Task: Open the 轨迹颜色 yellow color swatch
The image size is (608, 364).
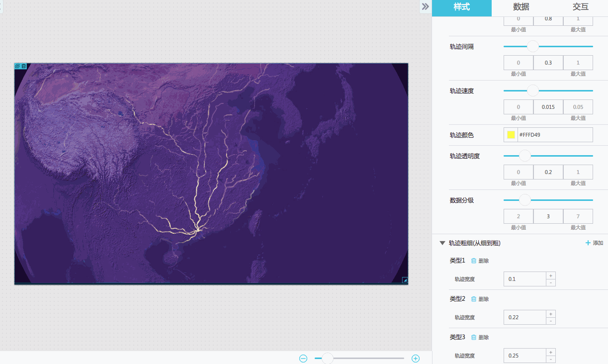Action: pyautogui.click(x=511, y=135)
